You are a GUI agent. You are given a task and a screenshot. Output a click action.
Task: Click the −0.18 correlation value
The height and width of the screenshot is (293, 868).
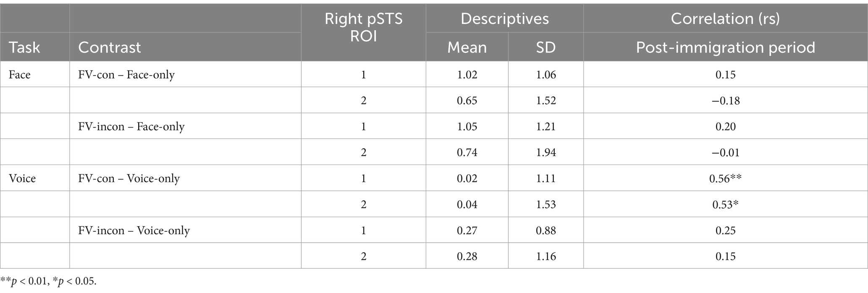725,101
